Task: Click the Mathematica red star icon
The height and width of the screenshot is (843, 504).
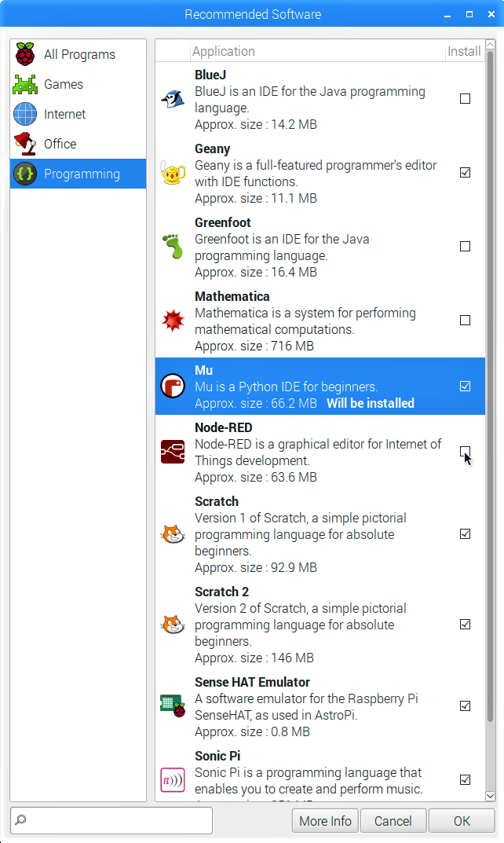Action: pos(173,321)
